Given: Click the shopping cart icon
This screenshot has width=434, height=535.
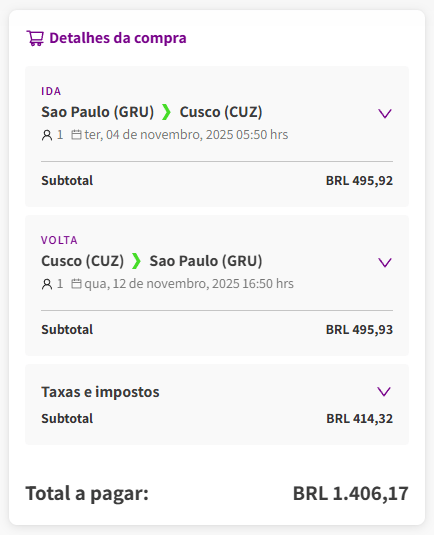Looking at the screenshot, I should pyautogui.click(x=35, y=38).
